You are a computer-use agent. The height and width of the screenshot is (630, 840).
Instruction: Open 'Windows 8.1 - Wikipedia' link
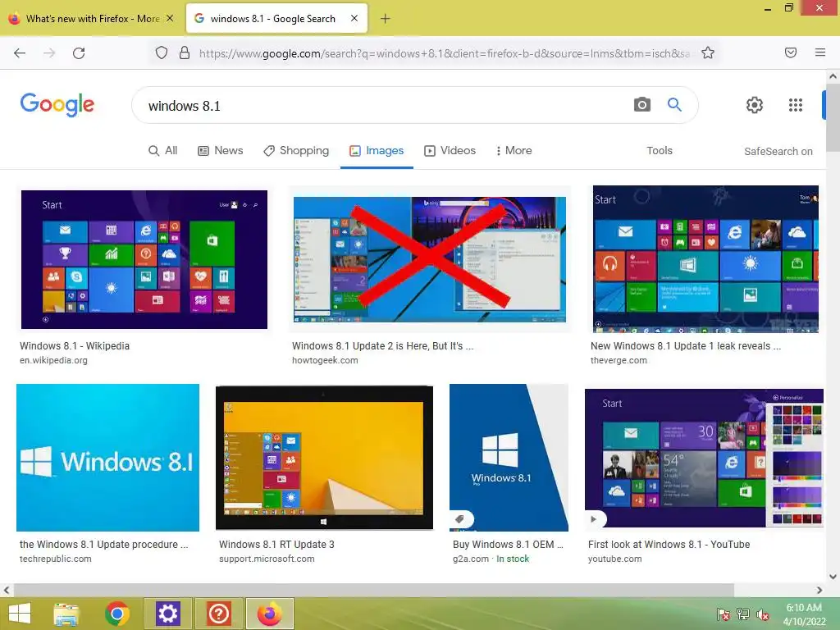point(75,346)
